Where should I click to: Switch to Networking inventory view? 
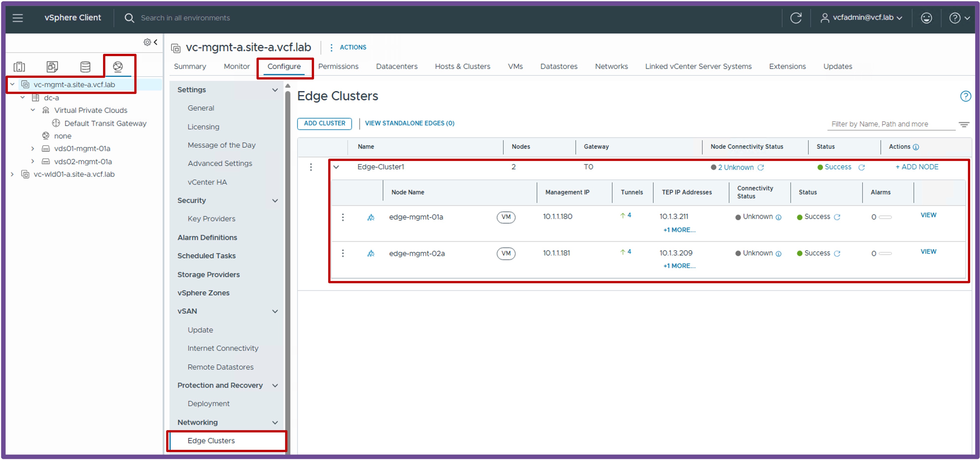tap(118, 66)
